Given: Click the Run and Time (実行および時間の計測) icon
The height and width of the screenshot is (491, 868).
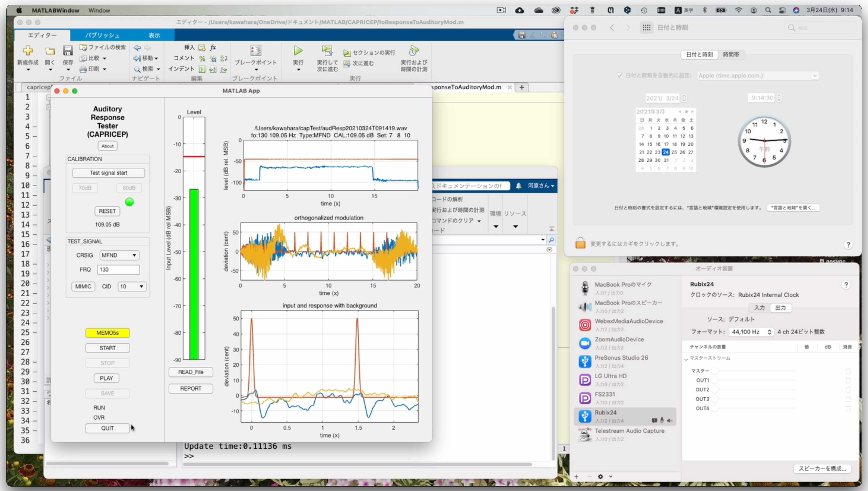Looking at the screenshot, I should click(414, 51).
